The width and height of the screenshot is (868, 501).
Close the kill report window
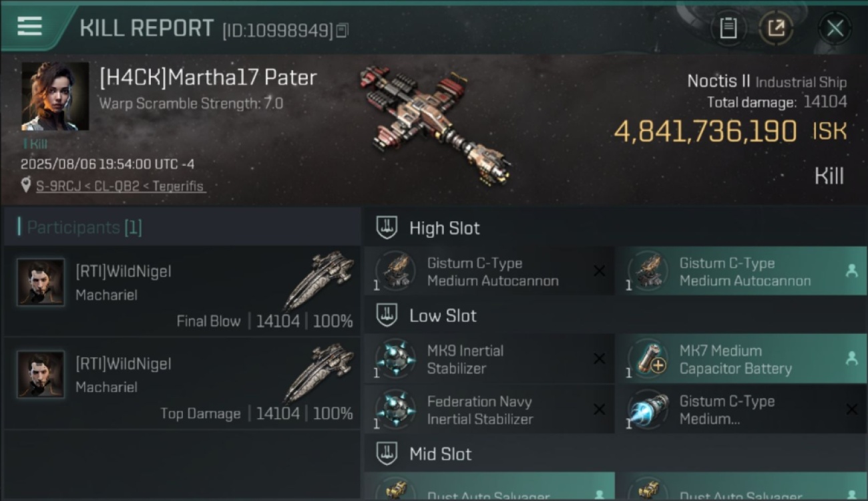(835, 28)
